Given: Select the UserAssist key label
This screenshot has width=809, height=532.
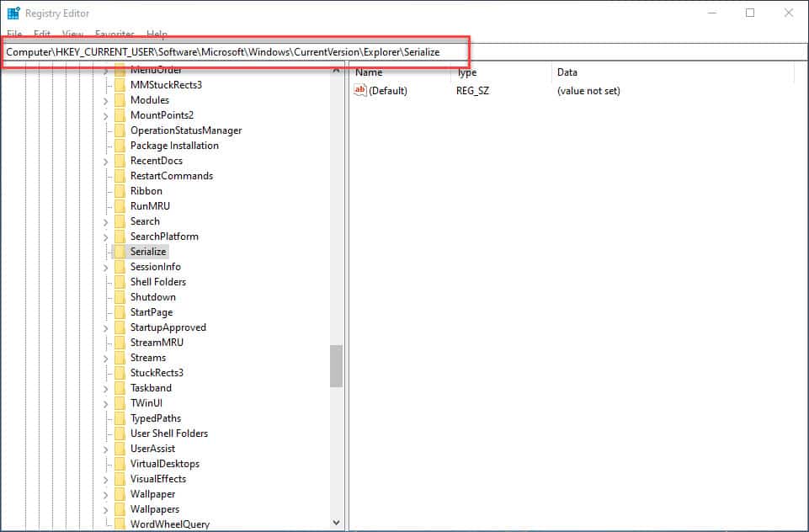Looking at the screenshot, I should [x=152, y=449].
